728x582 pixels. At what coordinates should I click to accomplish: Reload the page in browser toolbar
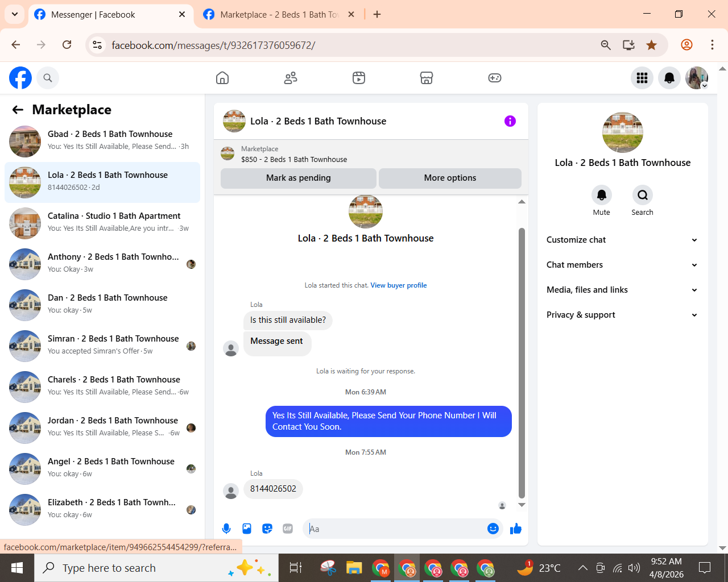click(x=67, y=45)
